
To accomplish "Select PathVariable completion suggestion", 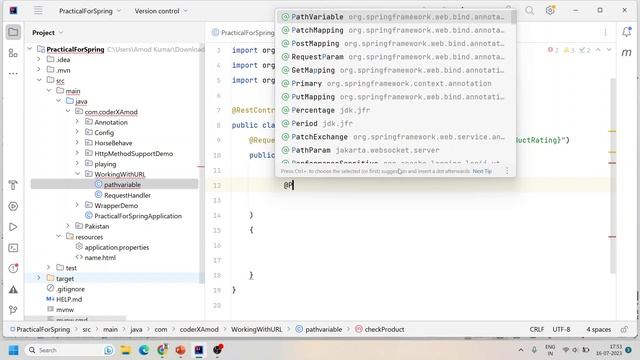I will (x=393, y=17).
